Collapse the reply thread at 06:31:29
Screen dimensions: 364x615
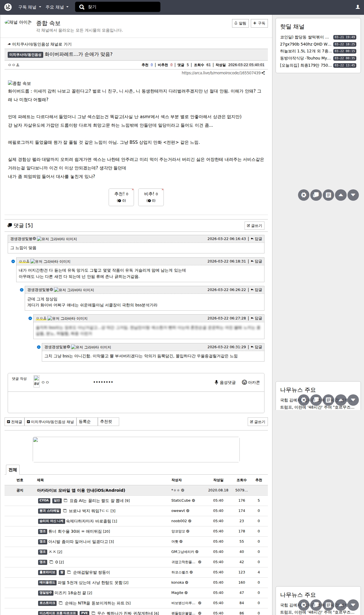point(39,347)
